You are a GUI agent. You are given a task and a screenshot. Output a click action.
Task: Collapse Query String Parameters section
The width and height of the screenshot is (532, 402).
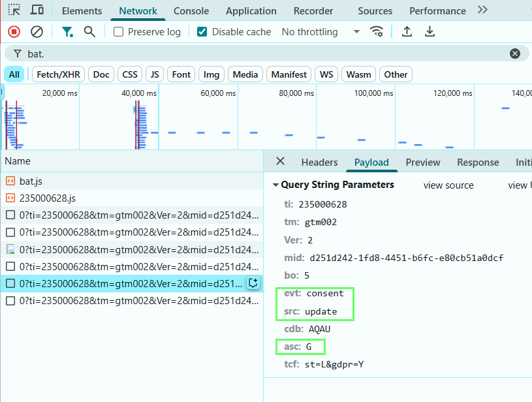pos(275,185)
